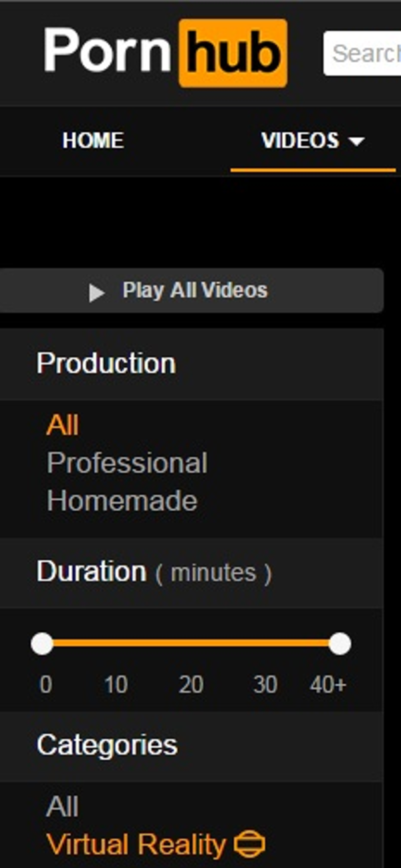The height and width of the screenshot is (868, 401).
Task: Choose the Homemade production filter
Action: click(122, 501)
